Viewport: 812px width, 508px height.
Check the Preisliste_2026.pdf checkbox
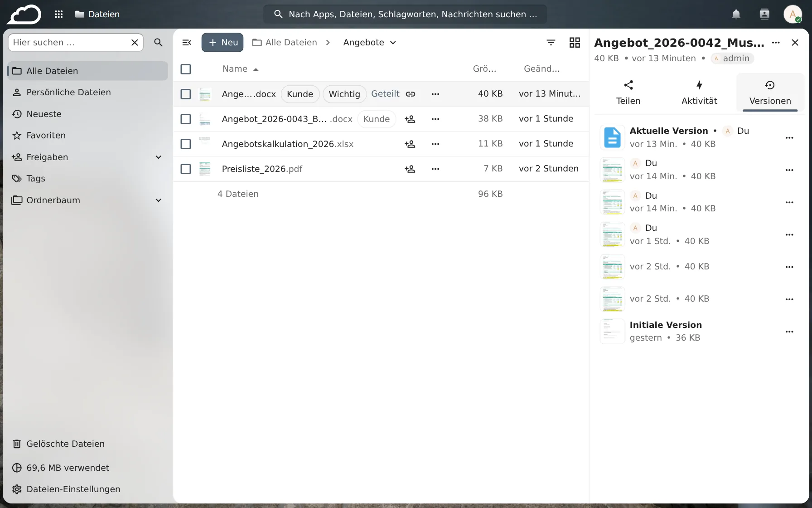(x=186, y=169)
